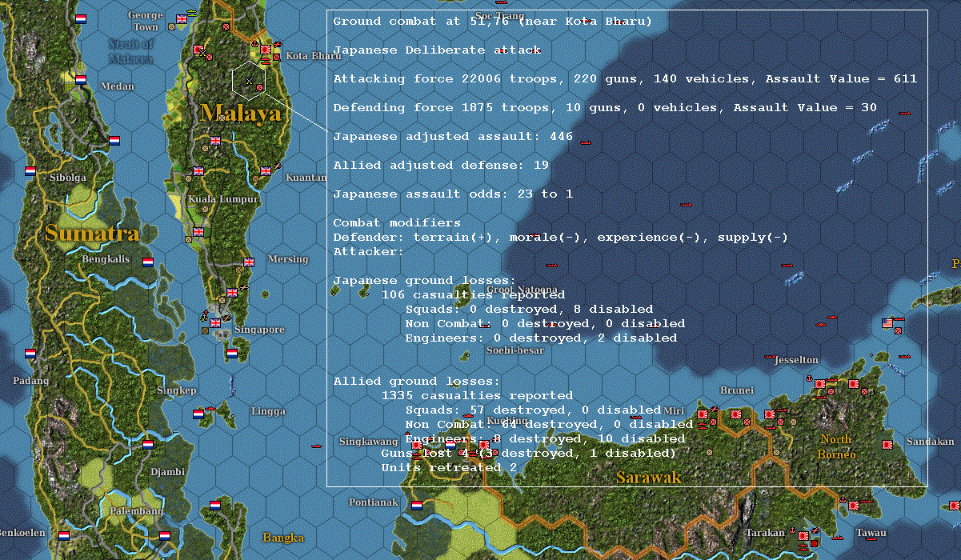The height and width of the screenshot is (560, 961).
Task: Click the Dutch flag above Djambi
Action: coord(147,444)
